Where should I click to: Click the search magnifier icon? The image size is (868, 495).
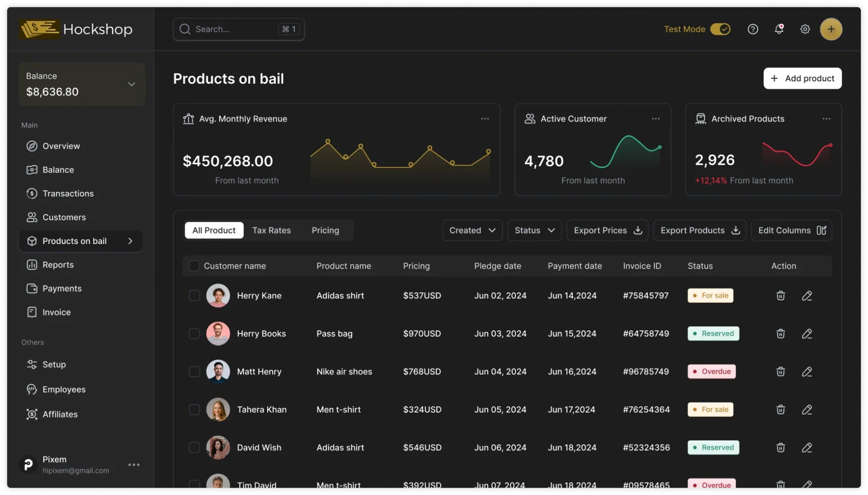[x=184, y=29]
